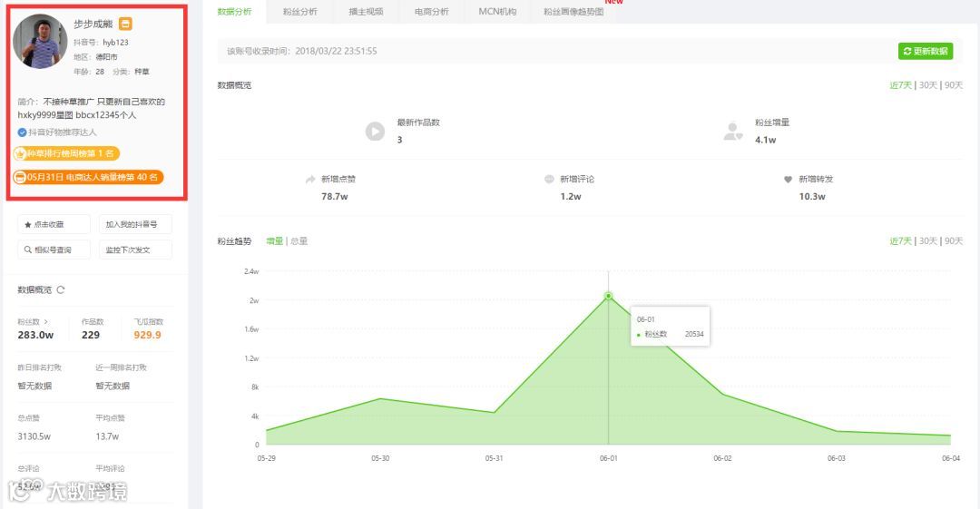Click the play icon beside 最新作品数

tap(375, 132)
